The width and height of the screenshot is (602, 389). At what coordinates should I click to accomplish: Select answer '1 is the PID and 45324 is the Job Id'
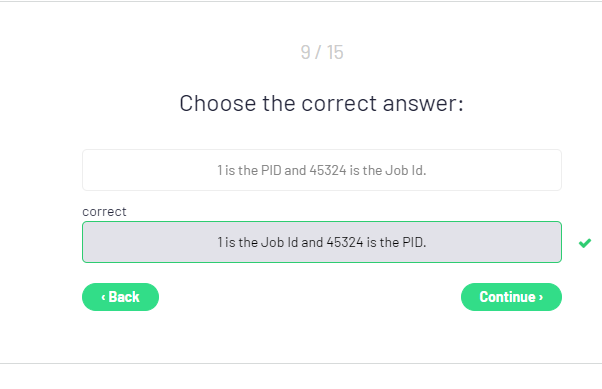(x=322, y=170)
